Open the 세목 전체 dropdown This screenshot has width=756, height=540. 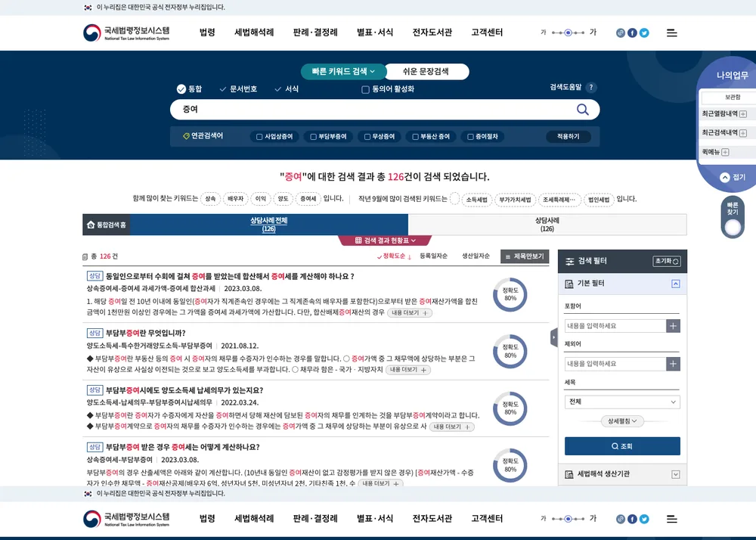pyautogui.click(x=622, y=402)
